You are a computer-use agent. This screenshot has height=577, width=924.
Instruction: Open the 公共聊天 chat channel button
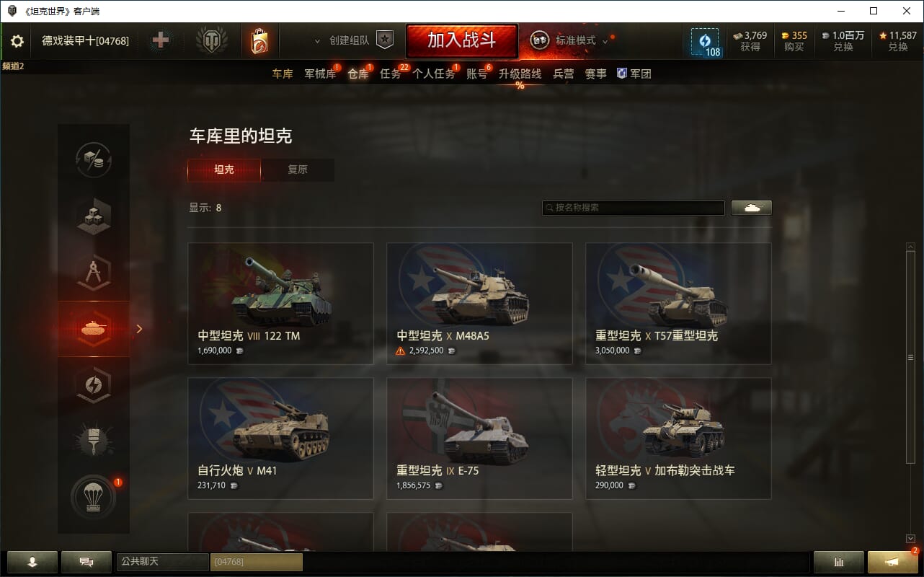[x=162, y=561]
